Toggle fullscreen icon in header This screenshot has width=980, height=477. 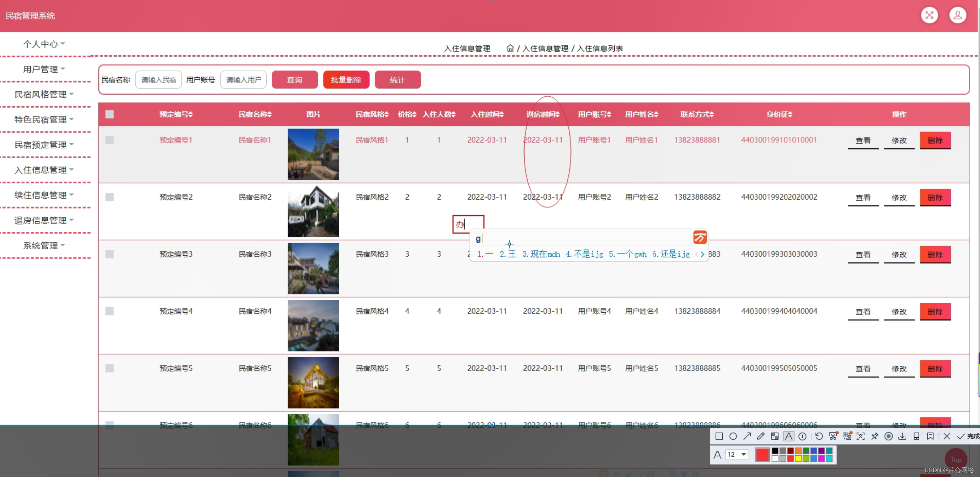pos(929,15)
